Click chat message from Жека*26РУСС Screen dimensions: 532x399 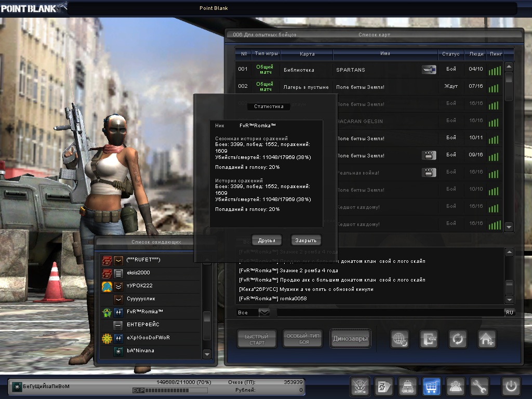306,289
